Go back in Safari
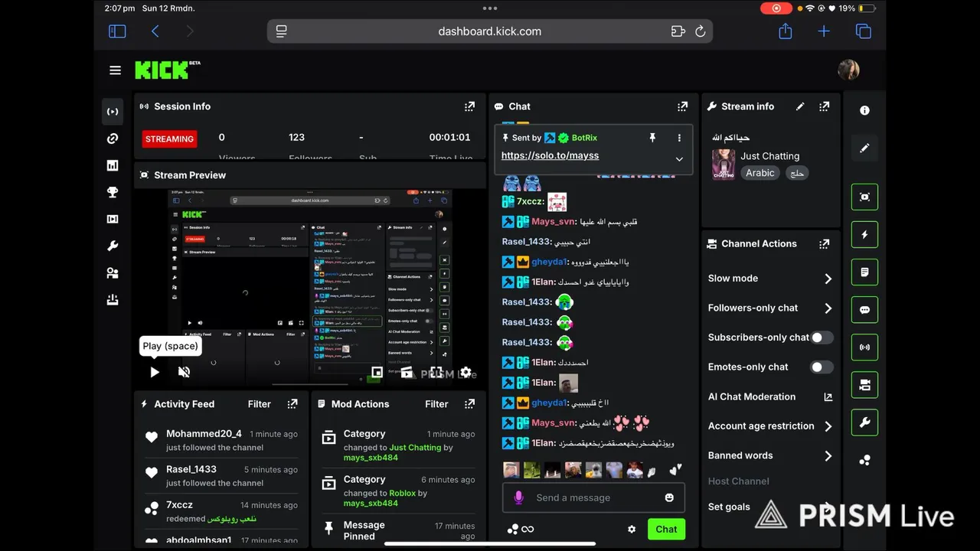980x551 pixels. (x=155, y=31)
